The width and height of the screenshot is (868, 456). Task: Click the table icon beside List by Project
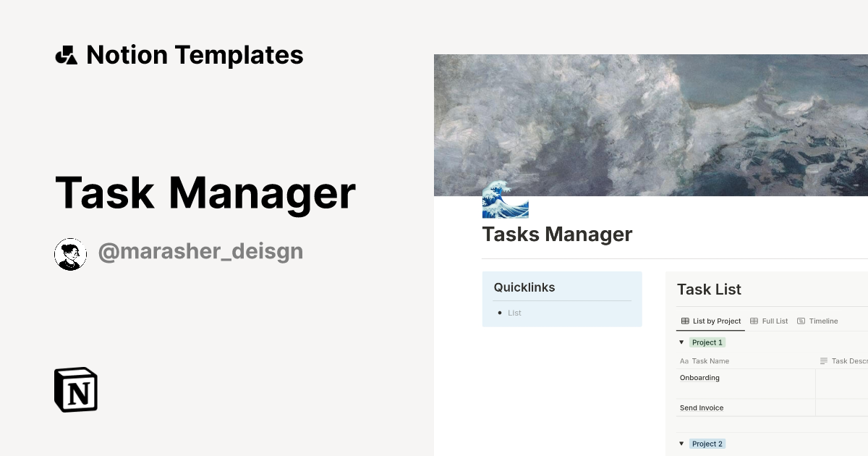point(684,321)
